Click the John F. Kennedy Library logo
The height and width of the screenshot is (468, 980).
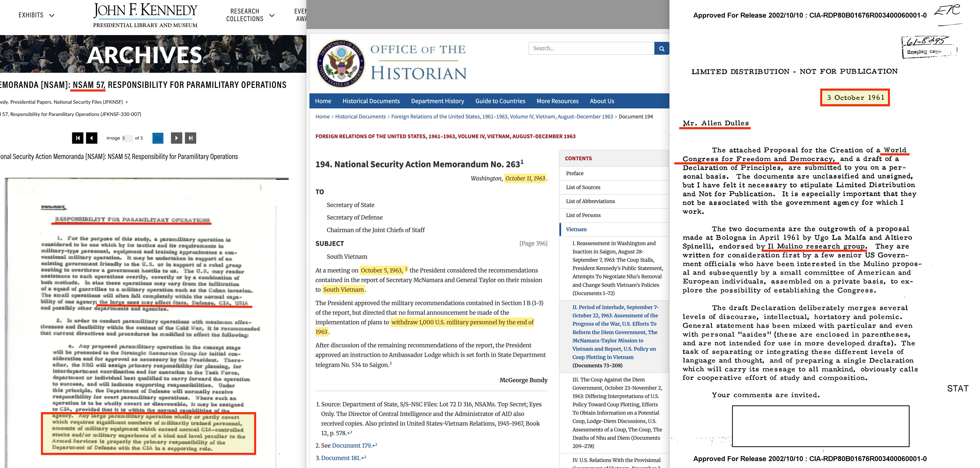(145, 15)
